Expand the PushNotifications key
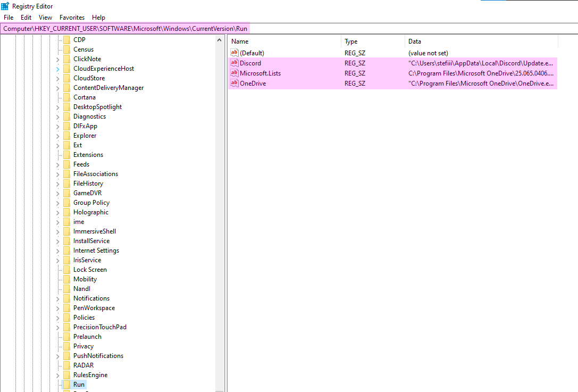Screen dimensions: 578x392 coord(58,356)
